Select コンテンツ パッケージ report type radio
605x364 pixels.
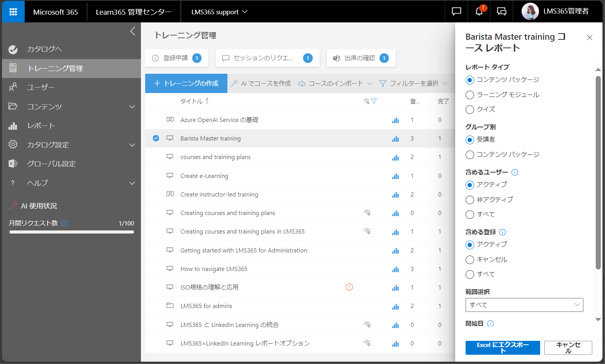point(470,80)
